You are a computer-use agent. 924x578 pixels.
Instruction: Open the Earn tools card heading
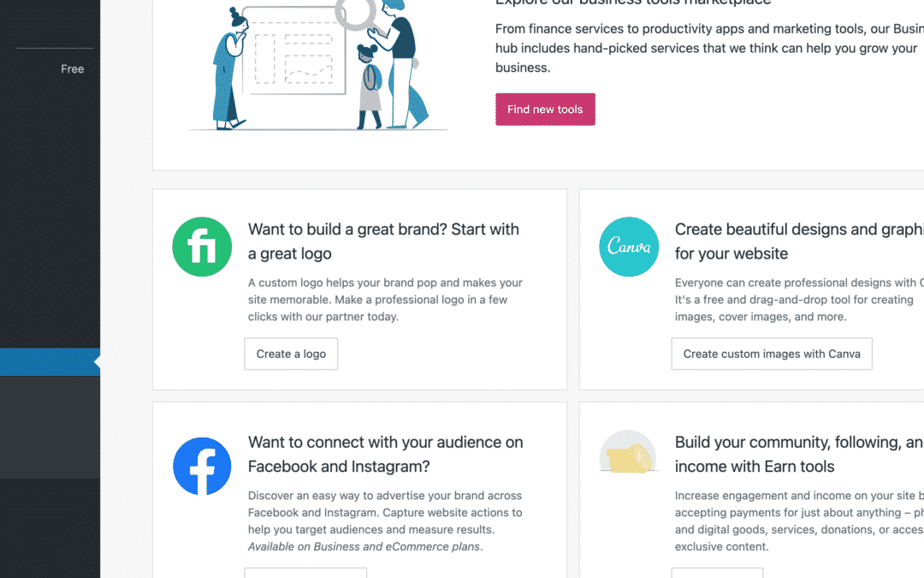tap(799, 454)
